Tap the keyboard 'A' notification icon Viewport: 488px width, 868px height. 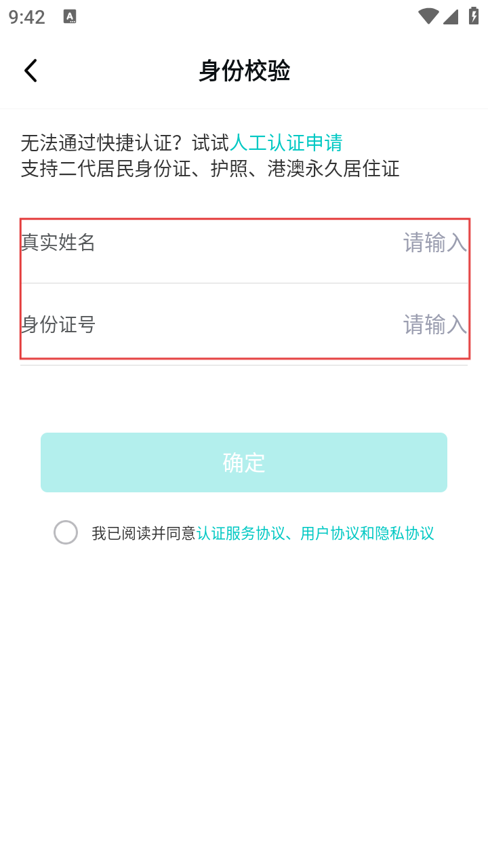(70, 17)
